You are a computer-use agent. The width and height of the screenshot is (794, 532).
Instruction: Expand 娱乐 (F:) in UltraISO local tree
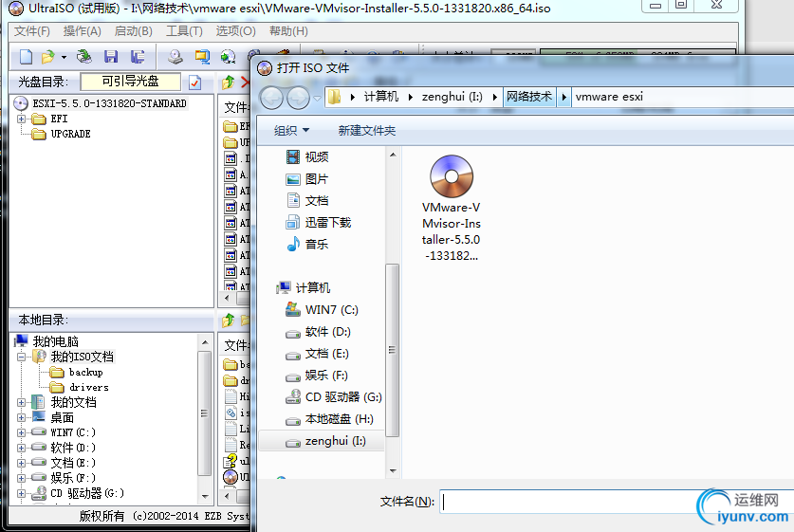[x=21, y=478]
